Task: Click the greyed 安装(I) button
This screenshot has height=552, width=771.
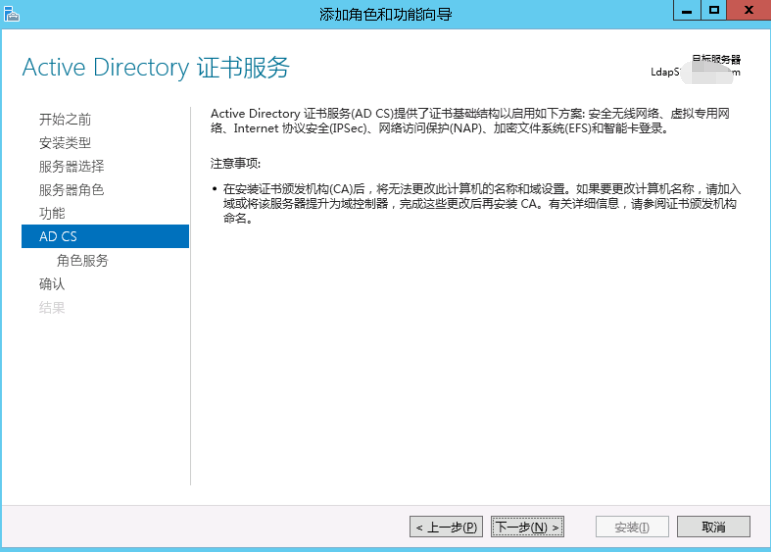Action: [632, 527]
